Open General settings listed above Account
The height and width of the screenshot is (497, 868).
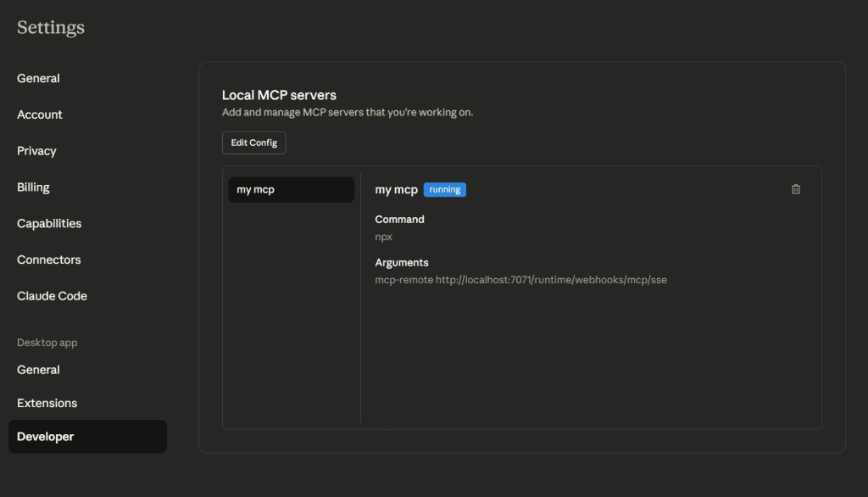[39, 78]
